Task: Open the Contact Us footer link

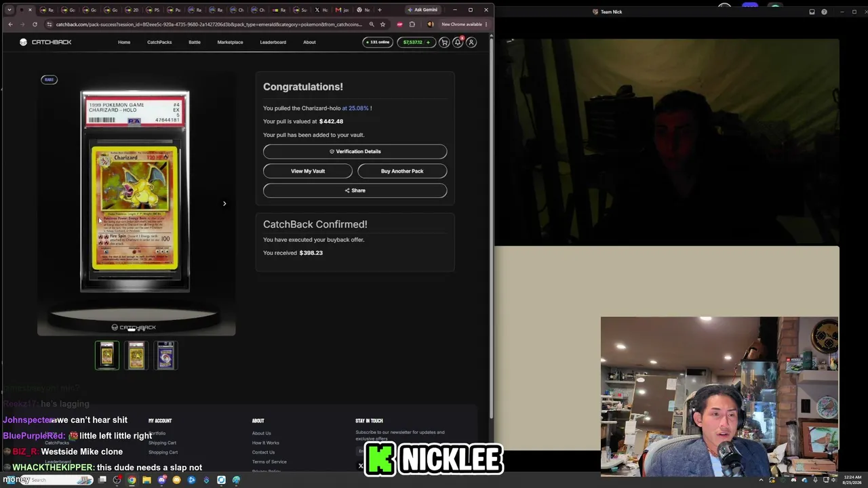Action: click(264, 452)
